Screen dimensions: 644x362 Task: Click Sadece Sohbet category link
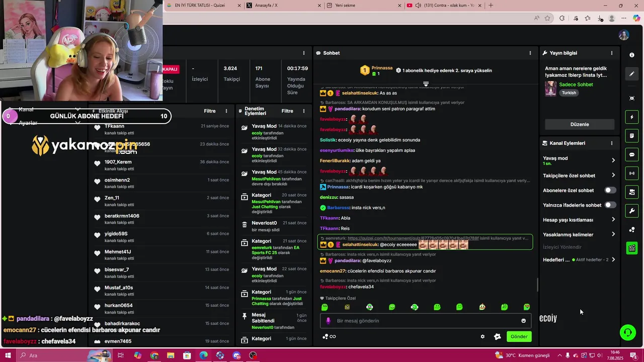[x=576, y=84]
